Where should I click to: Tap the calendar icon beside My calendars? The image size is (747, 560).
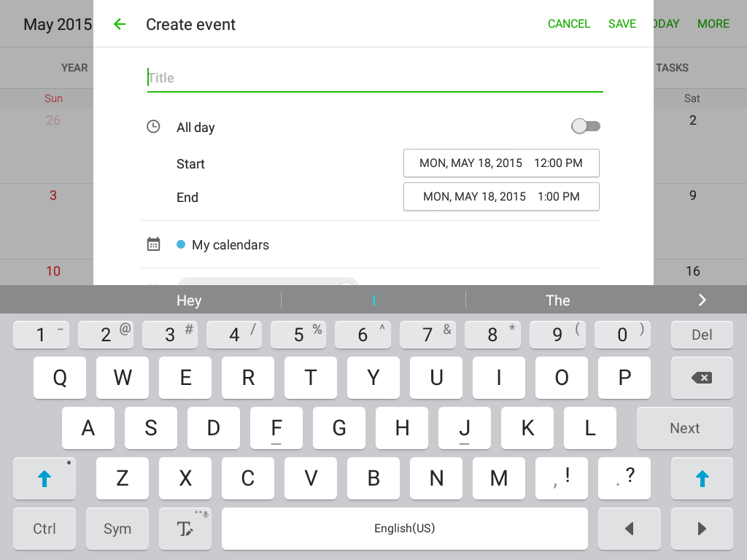[x=153, y=244]
